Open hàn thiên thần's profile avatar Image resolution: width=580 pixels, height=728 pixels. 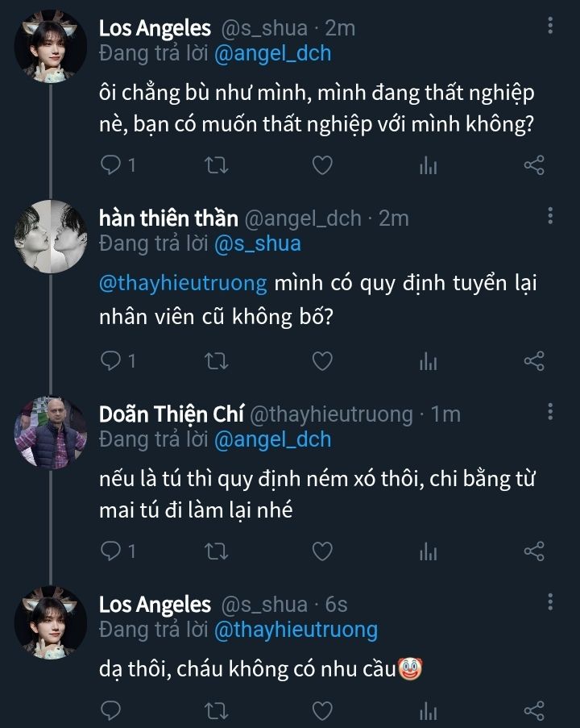[51, 235]
